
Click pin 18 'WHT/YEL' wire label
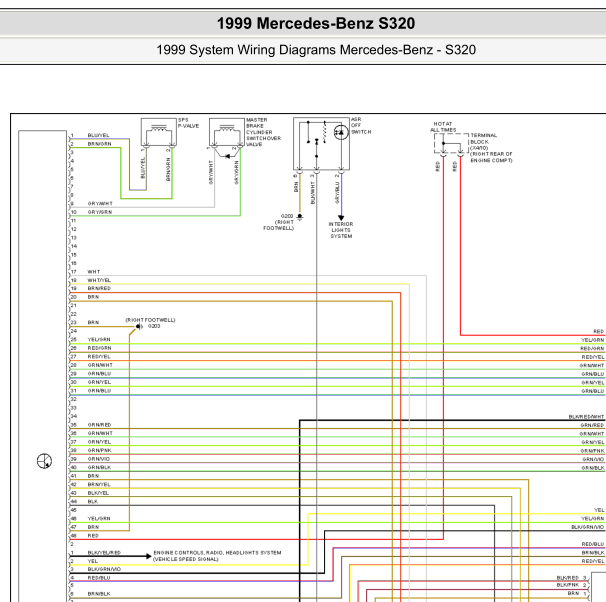coord(99,280)
